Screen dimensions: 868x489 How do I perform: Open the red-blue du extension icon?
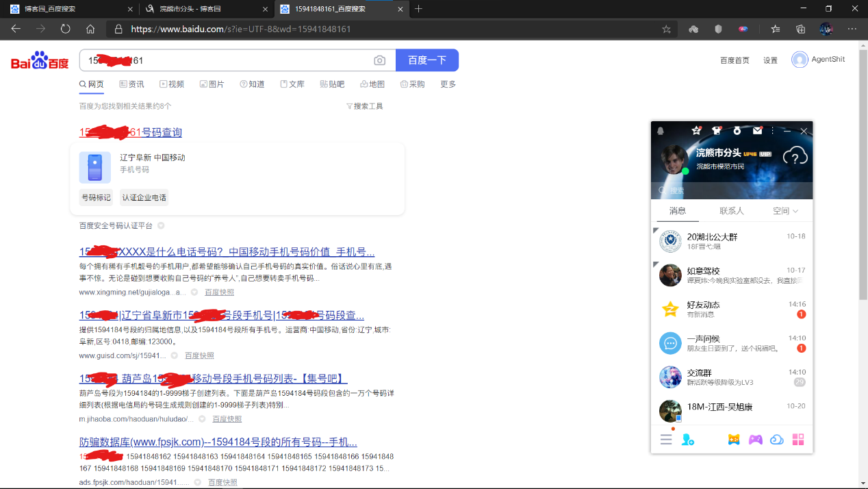tap(743, 29)
